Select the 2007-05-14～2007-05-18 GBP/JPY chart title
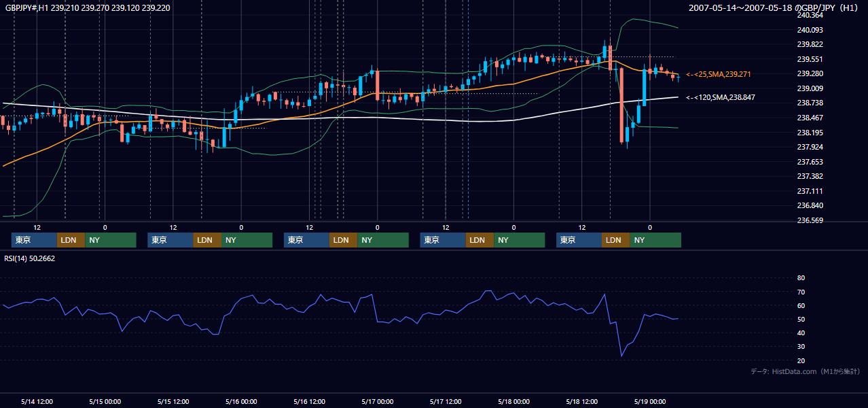This screenshot has height=408, width=868. 774,7
